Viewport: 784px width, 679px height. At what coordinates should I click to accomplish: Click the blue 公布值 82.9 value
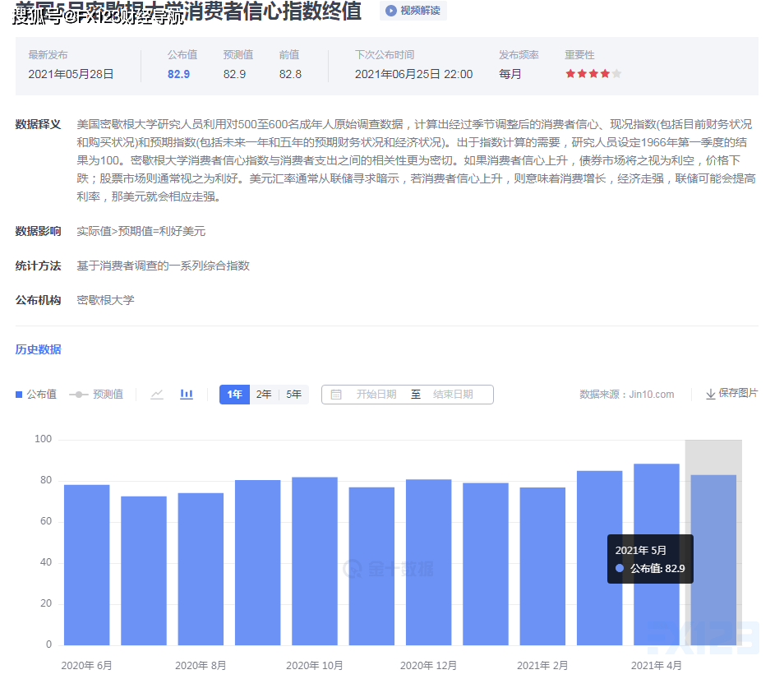[178, 74]
